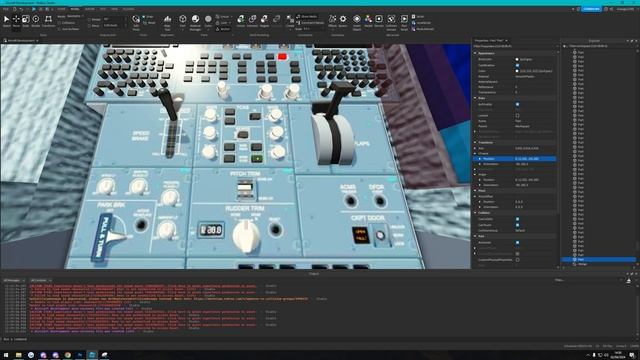Switch to the Model ribbon tab
Screen dimensions: 640x360
[x=75, y=9]
